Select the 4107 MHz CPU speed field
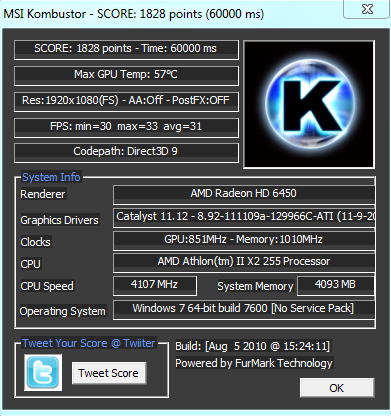This screenshot has height=416, width=391. click(x=155, y=286)
